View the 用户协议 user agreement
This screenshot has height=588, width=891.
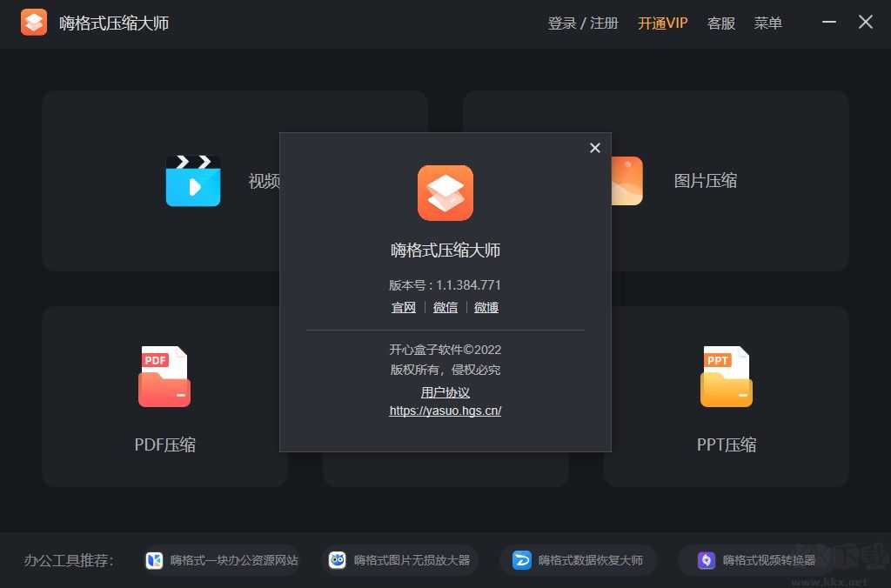[x=445, y=392]
